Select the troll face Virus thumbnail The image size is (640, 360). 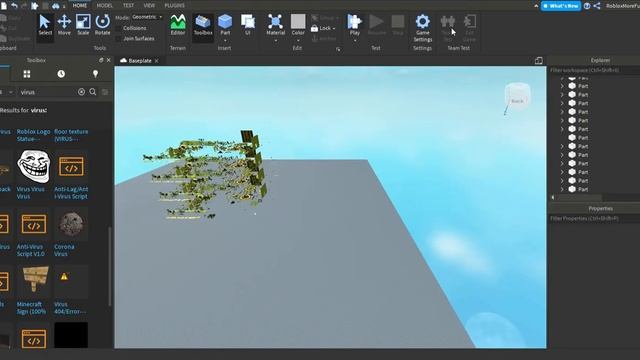[x=33, y=166]
